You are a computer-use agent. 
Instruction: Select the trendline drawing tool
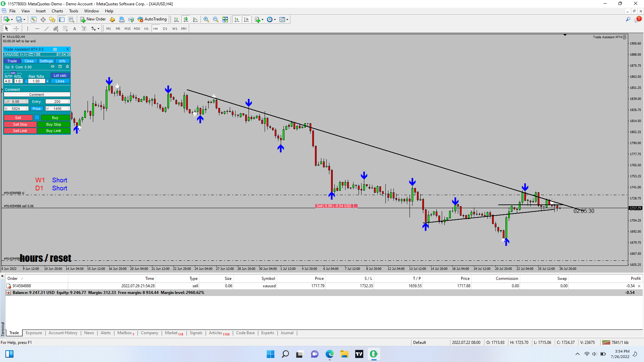[x=47, y=28]
